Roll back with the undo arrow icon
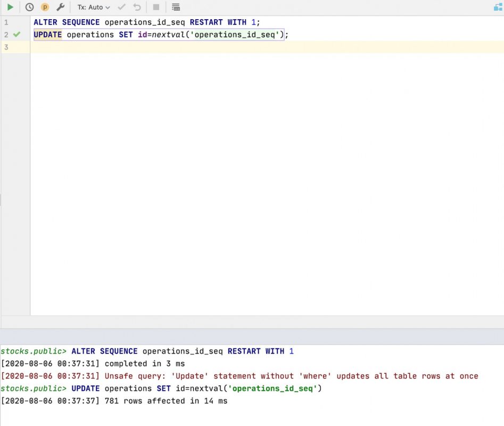 point(137,7)
